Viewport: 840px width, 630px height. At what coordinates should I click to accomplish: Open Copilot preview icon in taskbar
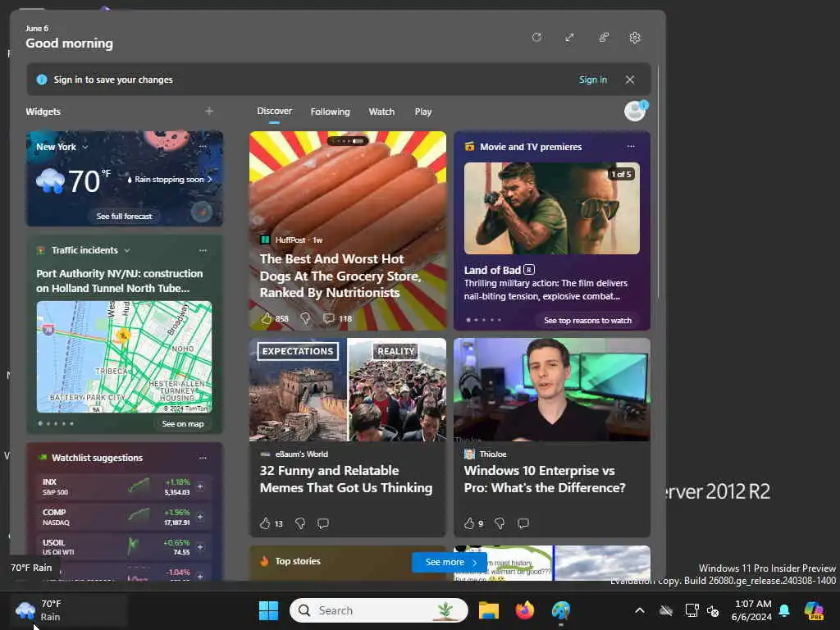814,610
